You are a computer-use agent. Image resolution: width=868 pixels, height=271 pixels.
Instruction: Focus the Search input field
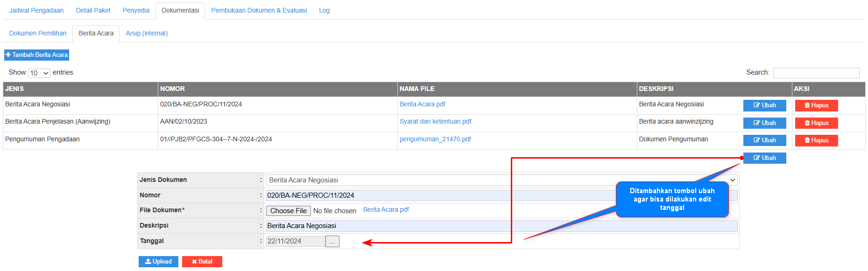click(816, 73)
